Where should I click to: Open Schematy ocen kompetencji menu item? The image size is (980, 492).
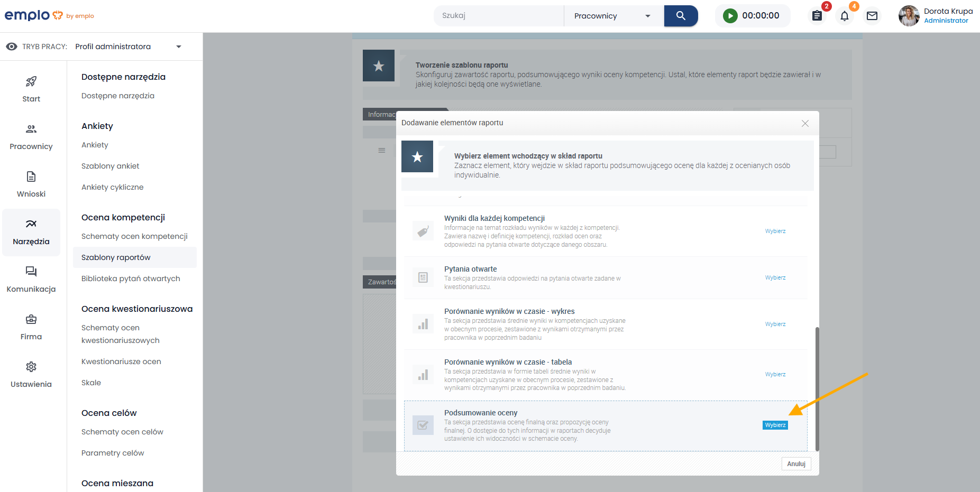(134, 236)
